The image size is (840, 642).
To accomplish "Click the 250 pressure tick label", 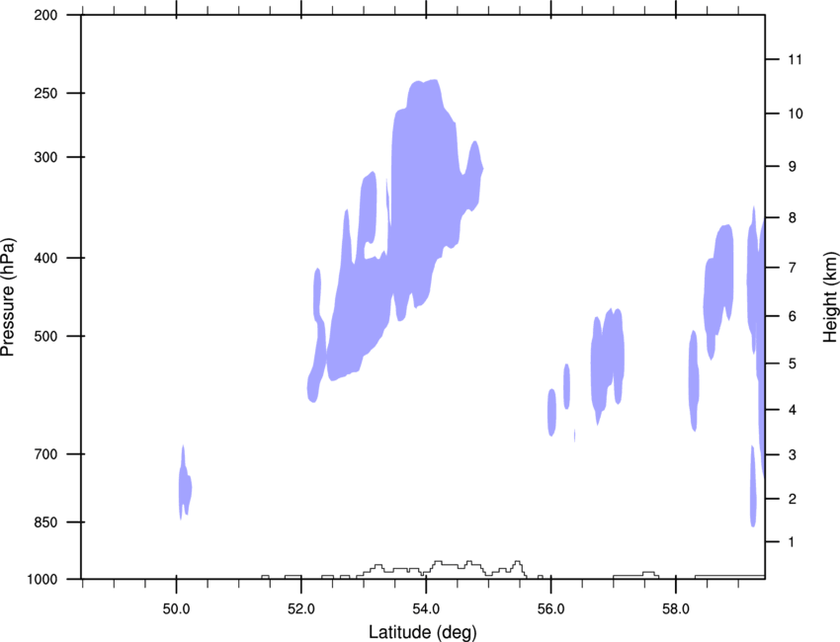I will coord(45,94).
